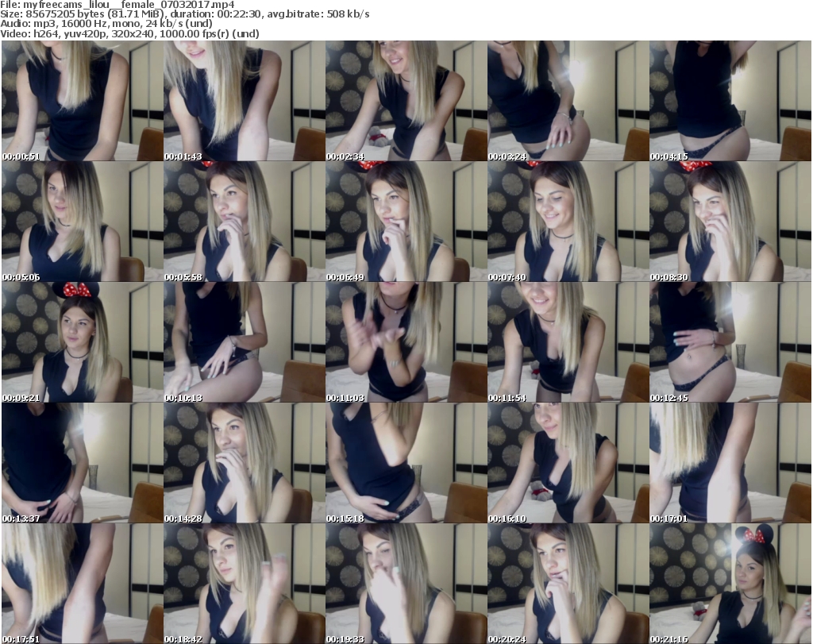The height and width of the screenshot is (644, 813).
Task: Select the frame stamped 00:07:40
Action: 568,222
